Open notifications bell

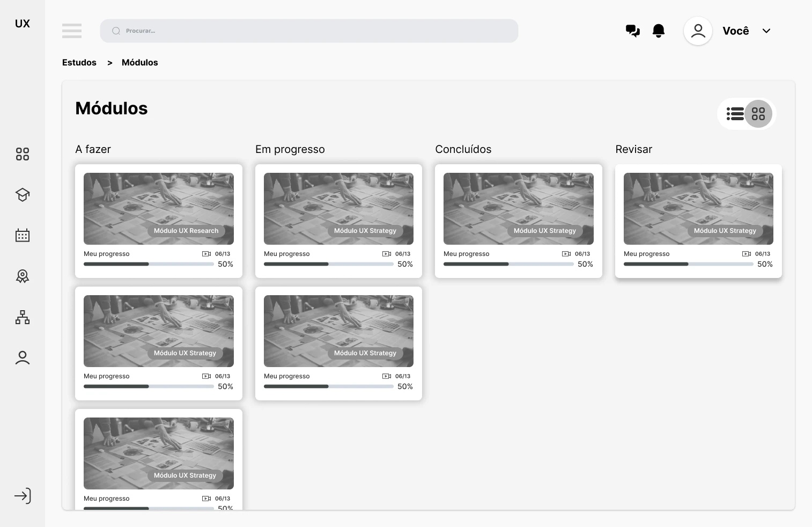click(659, 31)
